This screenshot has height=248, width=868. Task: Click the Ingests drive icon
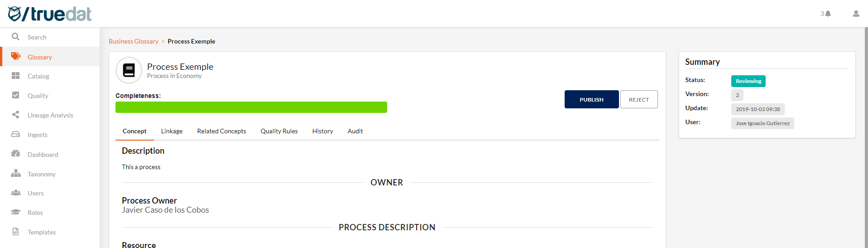point(16,134)
